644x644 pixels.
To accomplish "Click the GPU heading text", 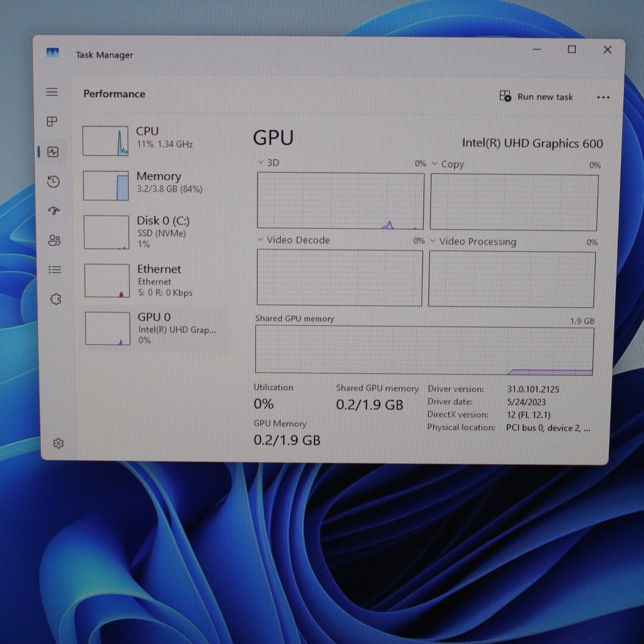I will [273, 138].
